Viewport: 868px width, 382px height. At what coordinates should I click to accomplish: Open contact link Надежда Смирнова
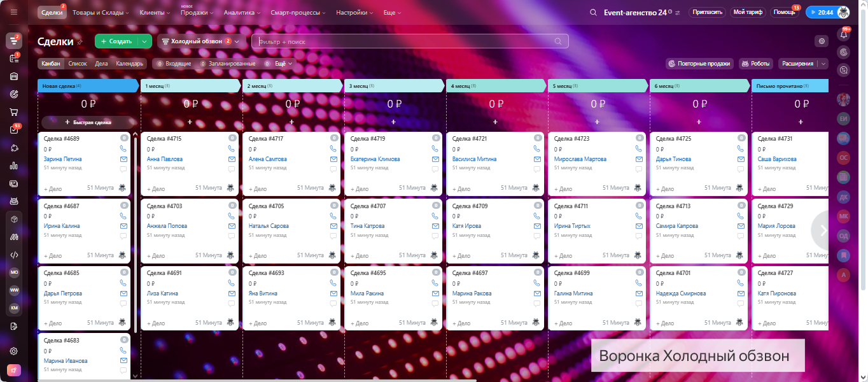coord(680,294)
